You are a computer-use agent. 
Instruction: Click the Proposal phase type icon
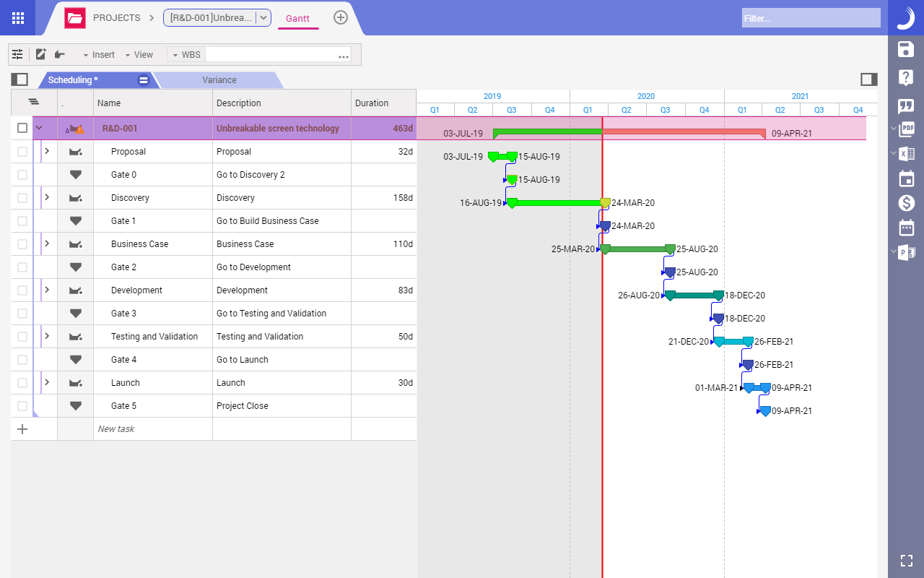76,152
